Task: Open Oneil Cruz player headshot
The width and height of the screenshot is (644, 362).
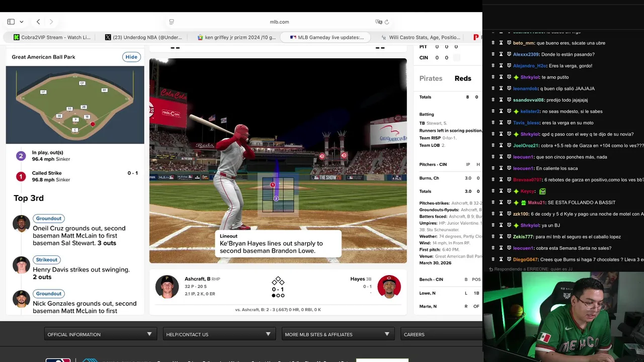Action: (x=21, y=223)
